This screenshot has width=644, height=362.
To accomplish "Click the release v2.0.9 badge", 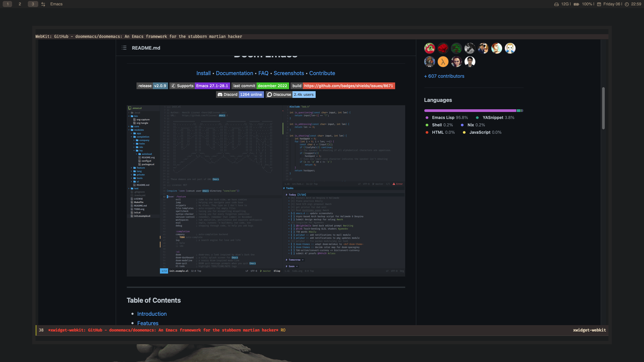I will 152,86.
